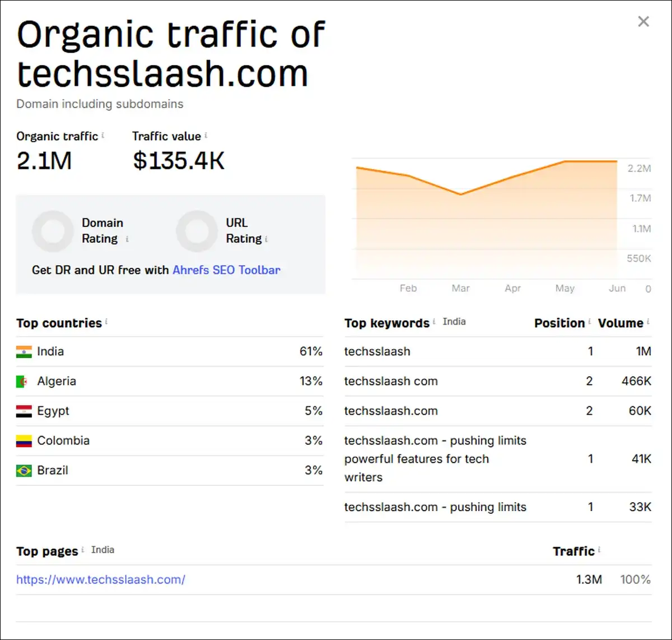Select the India country row label
The image size is (672, 640).
point(50,351)
